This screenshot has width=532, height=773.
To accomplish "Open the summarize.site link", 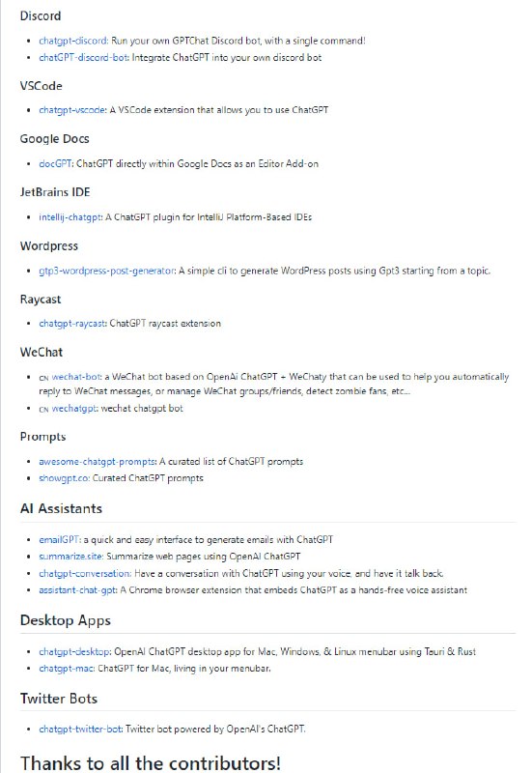I will pyautogui.click(x=70, y=557).
